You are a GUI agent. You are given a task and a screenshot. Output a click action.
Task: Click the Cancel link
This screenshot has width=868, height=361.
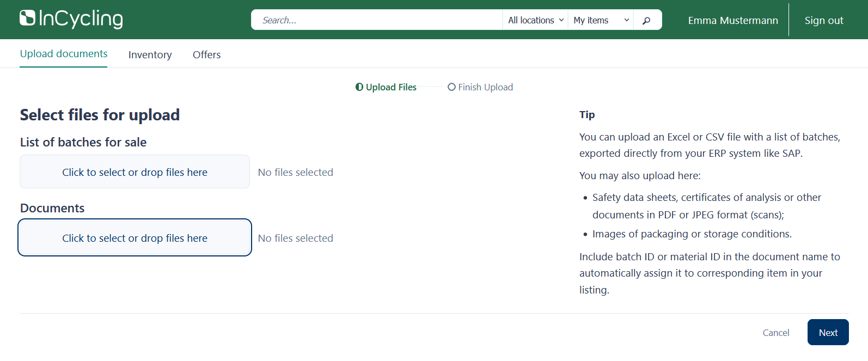click(776, 333)
